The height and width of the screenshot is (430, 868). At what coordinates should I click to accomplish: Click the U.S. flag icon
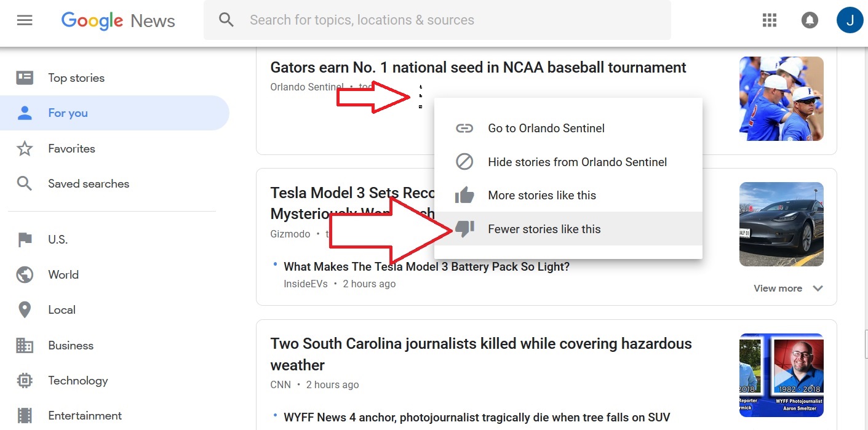click(x=25, y=239)
